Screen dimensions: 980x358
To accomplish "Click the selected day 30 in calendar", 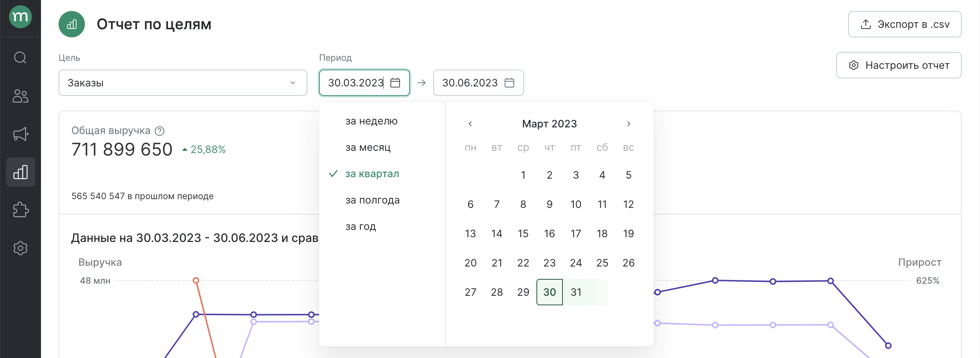I will pyautogui.click(x=549, y=292).
